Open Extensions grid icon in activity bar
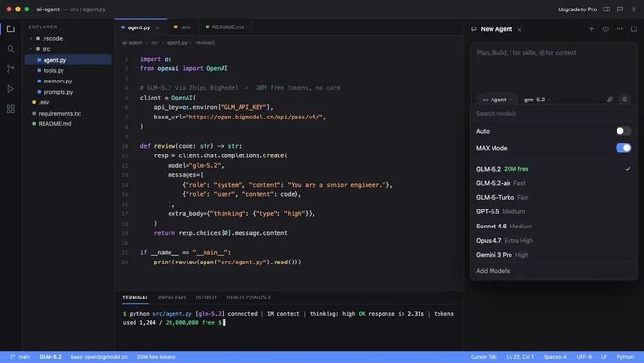644x363 pixels. pos(10,109)
